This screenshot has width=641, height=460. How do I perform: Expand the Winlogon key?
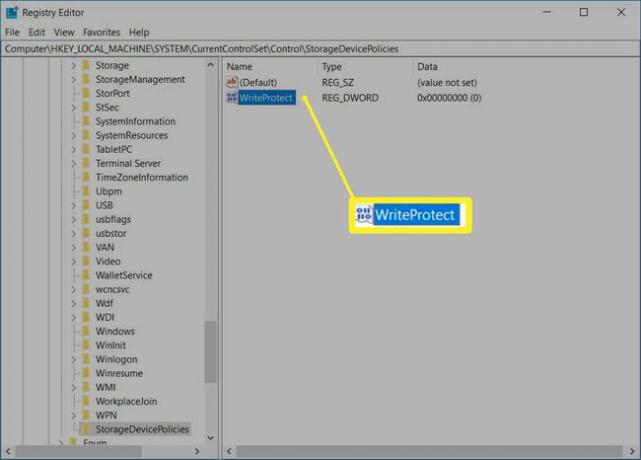[74, 359]
